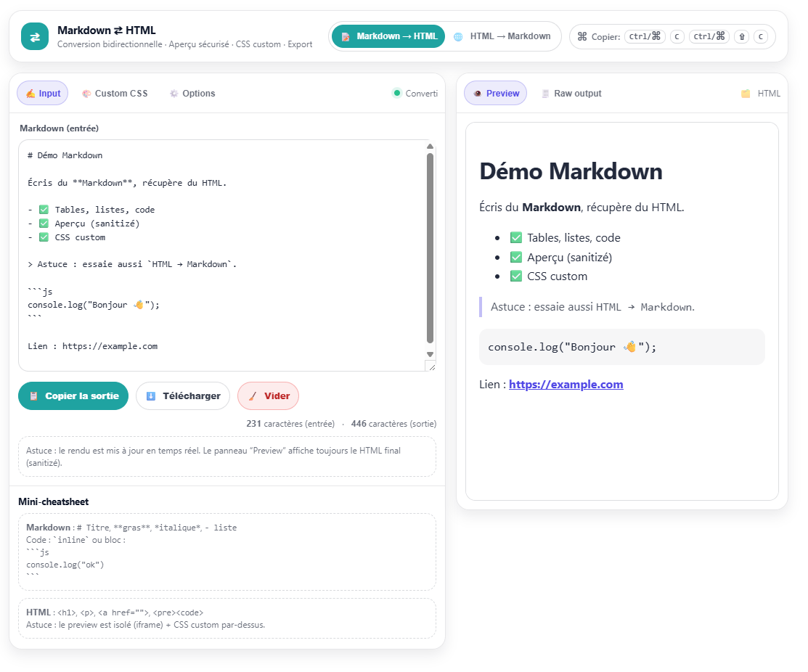Click the Astuce blockquote in preview
Viewport: 808px width, 672px height.
coord(622,307)
